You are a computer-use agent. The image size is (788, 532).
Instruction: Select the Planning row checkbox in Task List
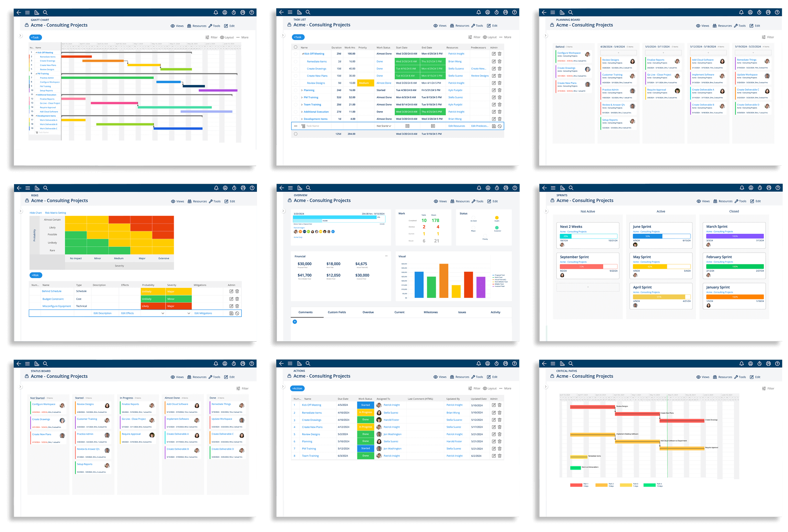(296, 90)
